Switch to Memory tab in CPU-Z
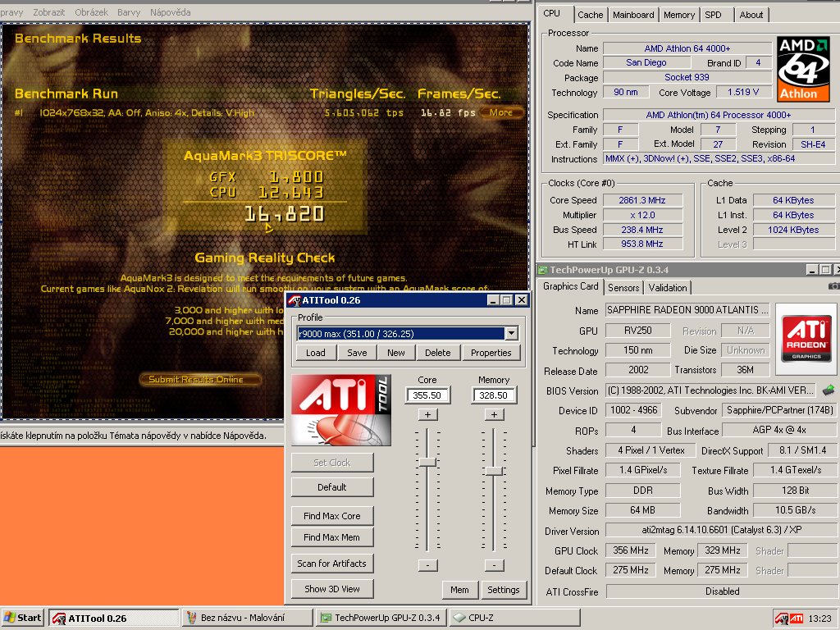 (678, 15)
